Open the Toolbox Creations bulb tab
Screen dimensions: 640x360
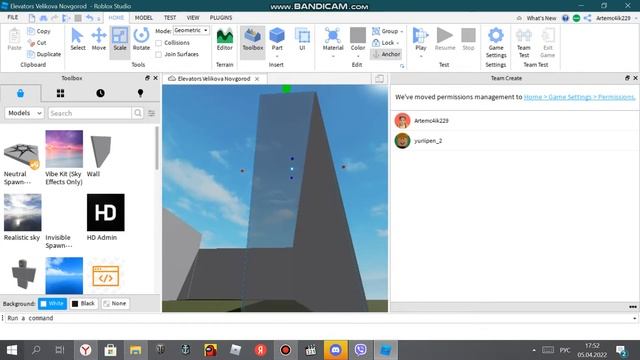pos(140,93)
